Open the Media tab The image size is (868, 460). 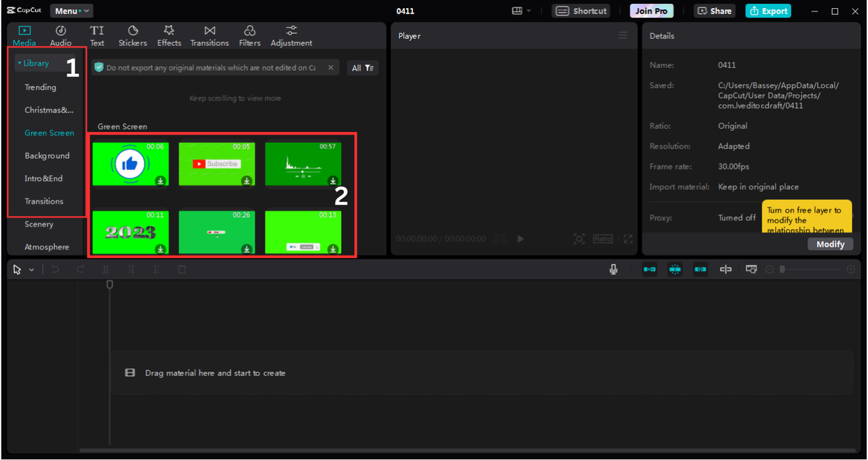(24, 36)
